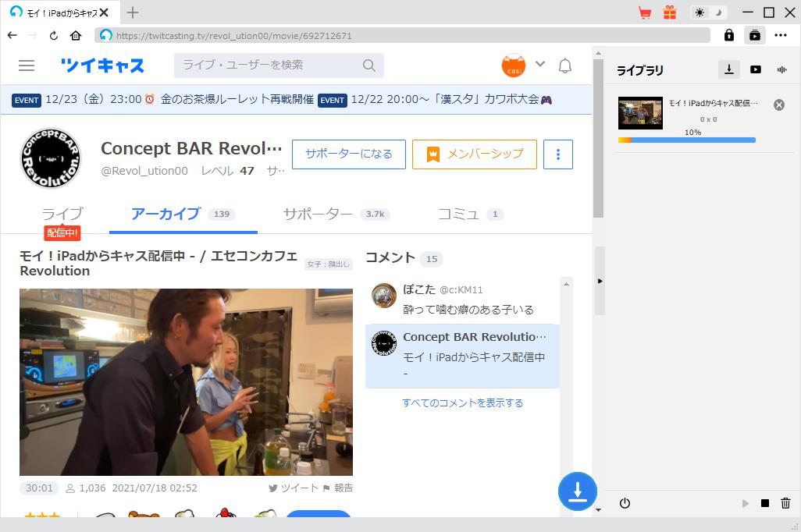
Task: Open the shopping cart icon
Action: (x=645, y=12)
